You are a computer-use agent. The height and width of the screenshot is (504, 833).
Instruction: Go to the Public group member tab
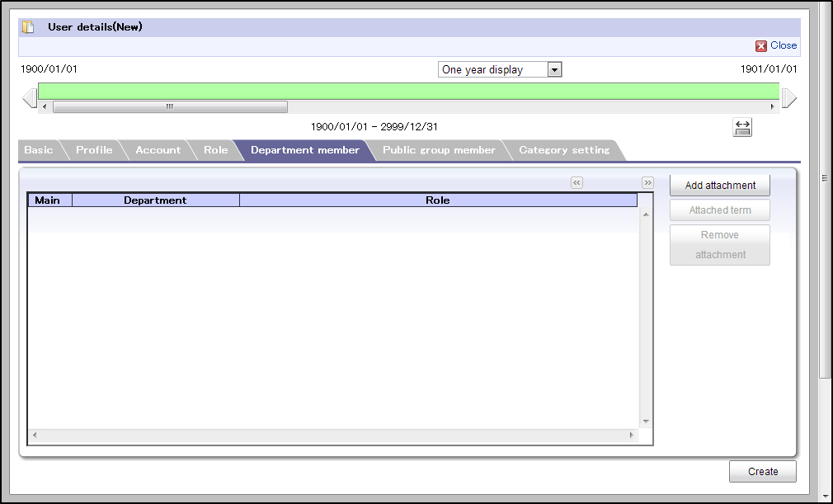[439, 150]
